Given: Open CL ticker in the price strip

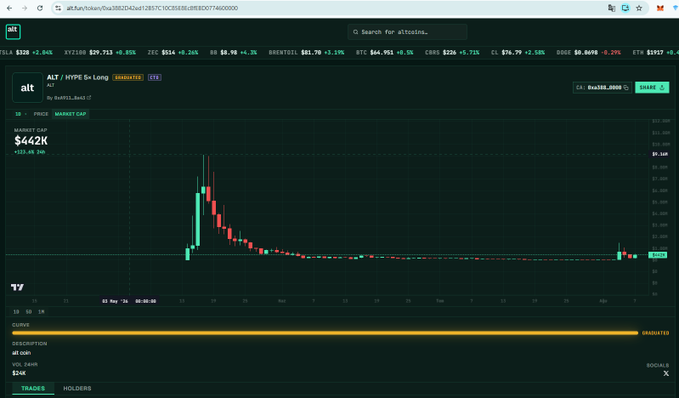Looking at the screenshot, I should coord(518,52).
